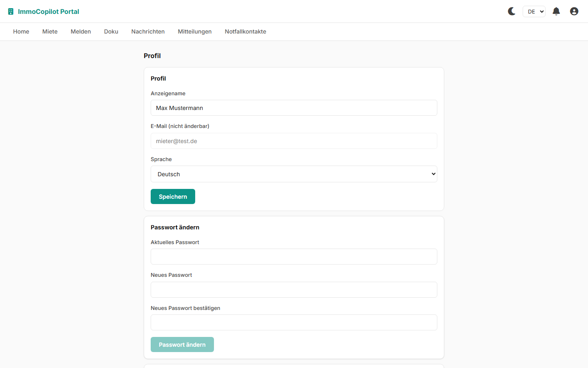Click the ImmoCopilot Portal title link
Image resolution: width=588 pixels, height=368 pixels.
click(49, 11)
